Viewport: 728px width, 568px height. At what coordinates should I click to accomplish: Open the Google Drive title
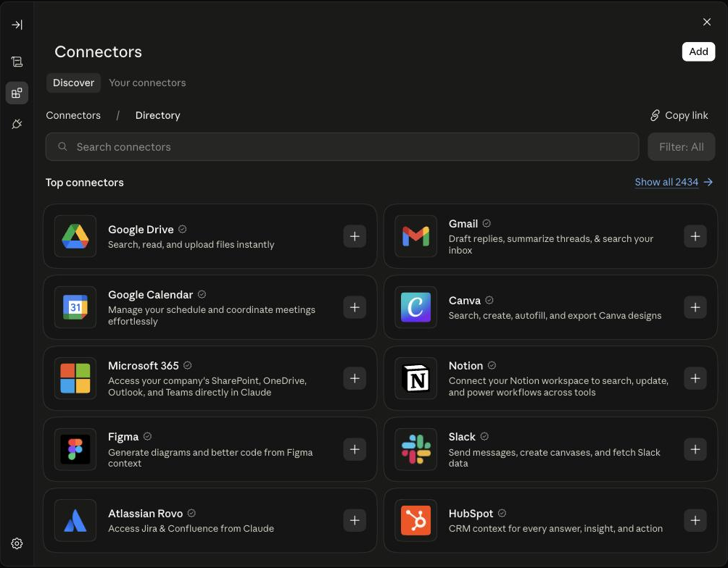pyautogui.click(x=141, y=229)
